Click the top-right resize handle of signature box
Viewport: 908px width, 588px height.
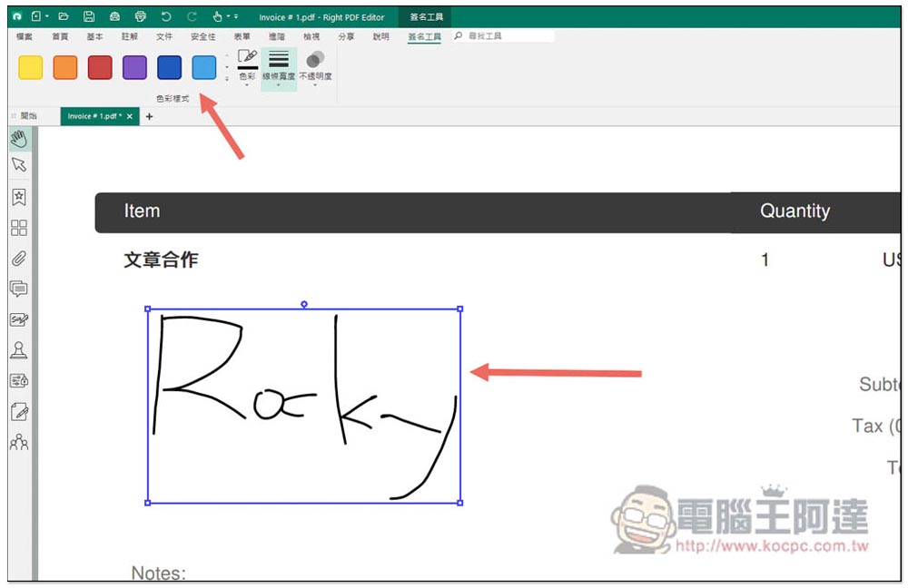(460, 309)
